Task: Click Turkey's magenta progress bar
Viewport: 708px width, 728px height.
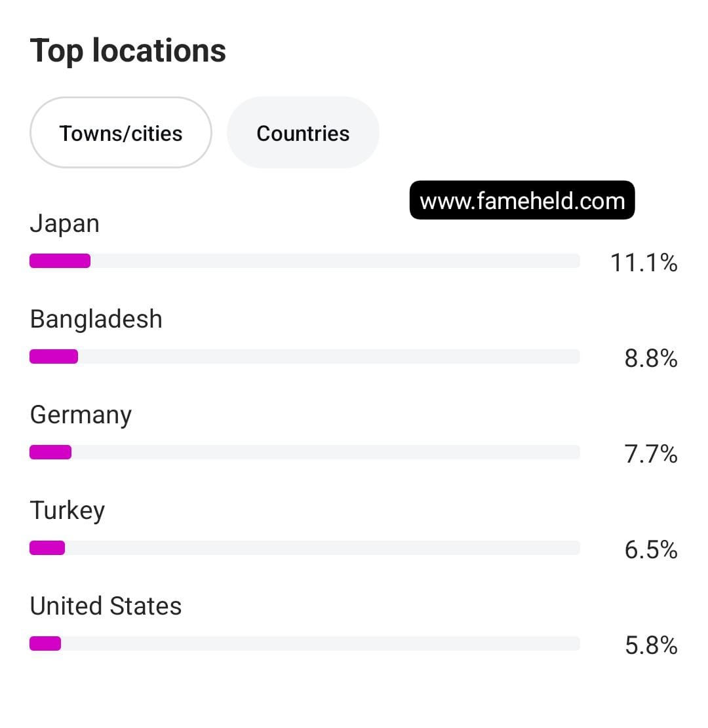Action: (47, 548)
